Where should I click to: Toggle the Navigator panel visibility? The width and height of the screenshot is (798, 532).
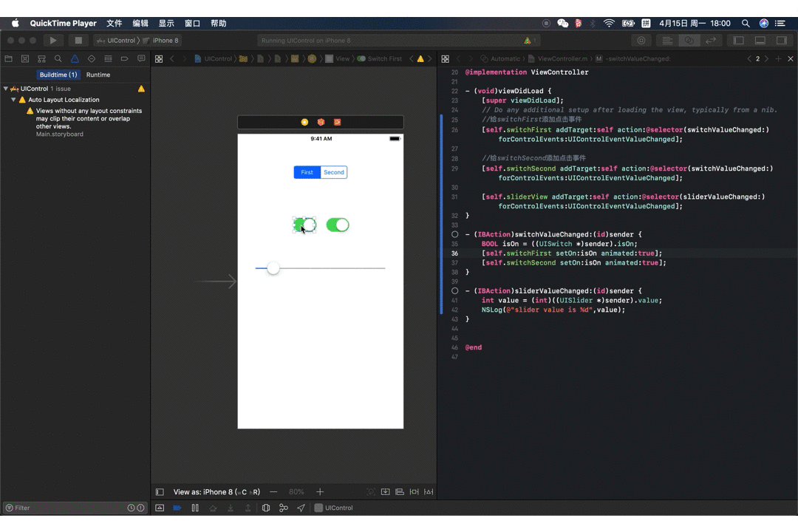pyautogui.click(x=738, y=40)
